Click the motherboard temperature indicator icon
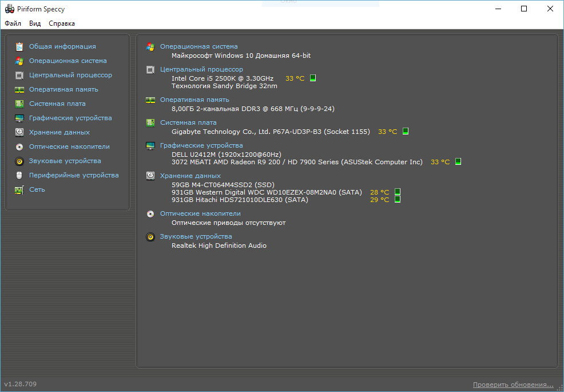Viewport: 564px width, 392px height. (x=406, y=131)
